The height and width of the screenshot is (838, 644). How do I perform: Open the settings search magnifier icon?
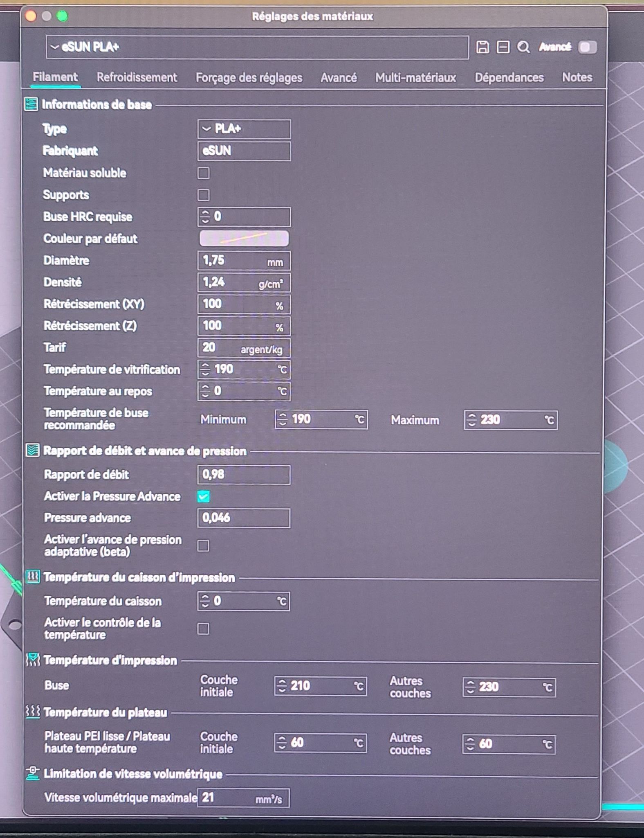[x=523, y=47]
